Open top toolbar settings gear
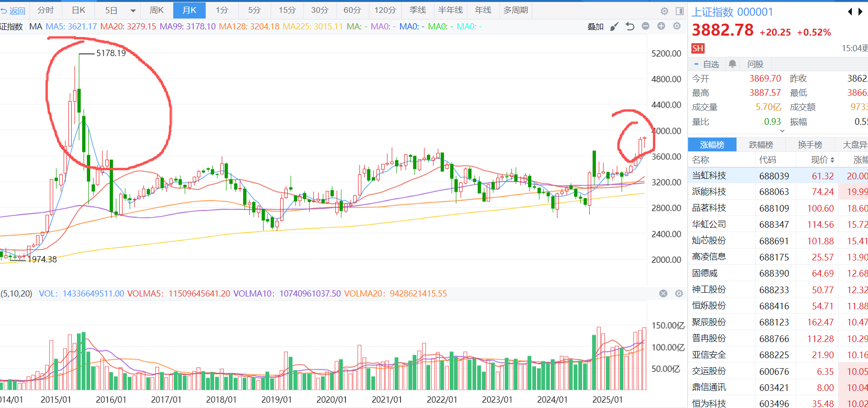The image size is (868, 408). 664,11
